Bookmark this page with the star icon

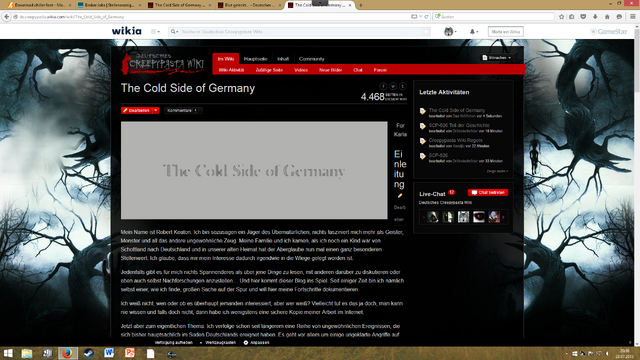click(x=562, y=17)
